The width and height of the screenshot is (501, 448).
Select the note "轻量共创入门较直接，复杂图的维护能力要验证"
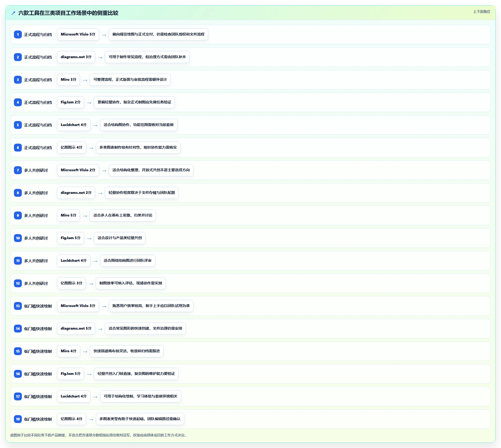pos(136,374)
